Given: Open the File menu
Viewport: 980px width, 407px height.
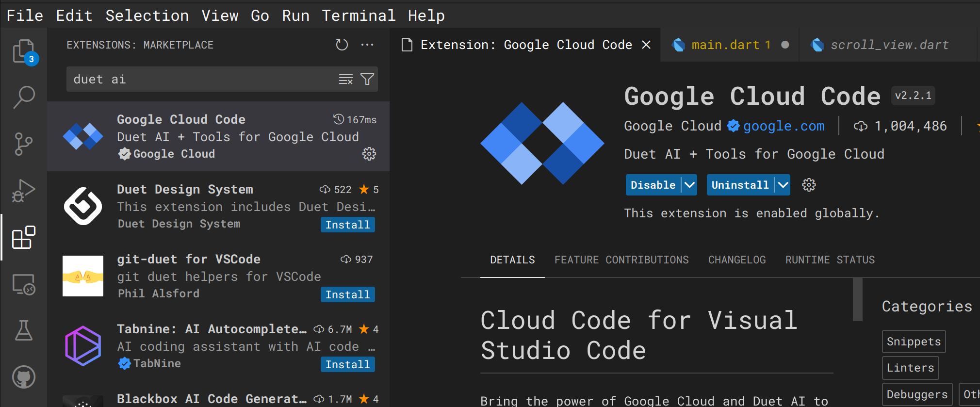Looking at the screenshot, I should tap(25, 16).
